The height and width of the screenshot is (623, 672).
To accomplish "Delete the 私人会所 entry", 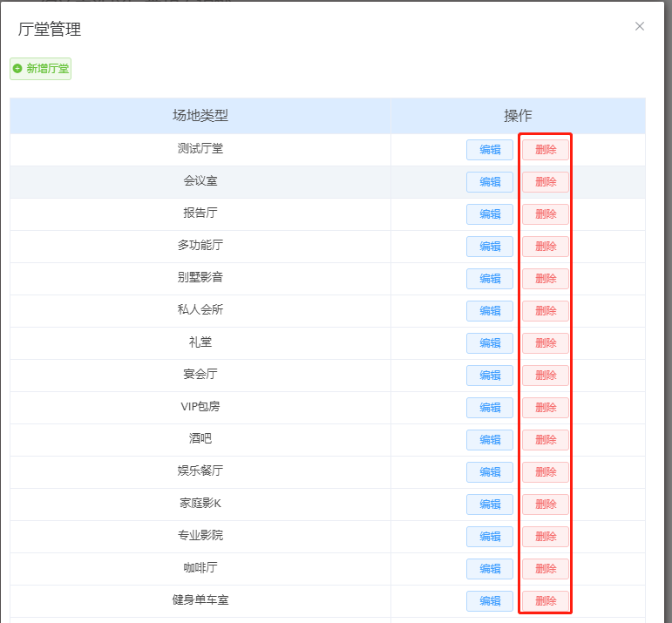I will pos(546,311).
